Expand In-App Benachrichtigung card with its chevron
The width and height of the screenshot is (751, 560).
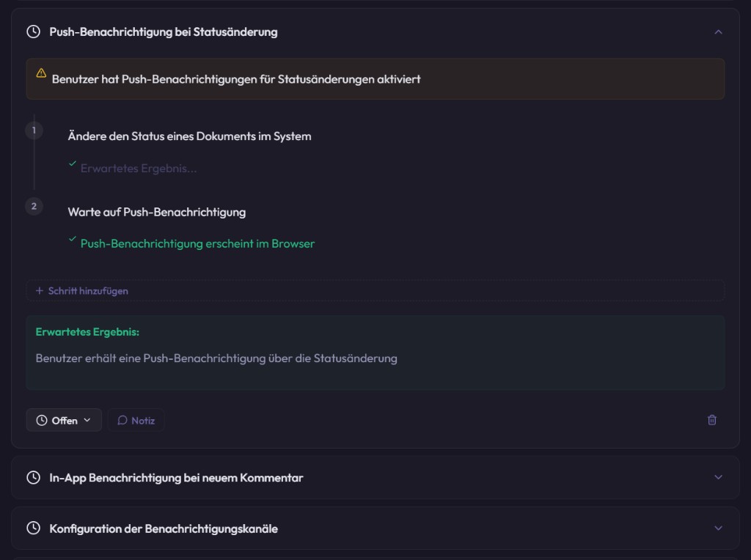pyautogui.click(x=718, y=477)
